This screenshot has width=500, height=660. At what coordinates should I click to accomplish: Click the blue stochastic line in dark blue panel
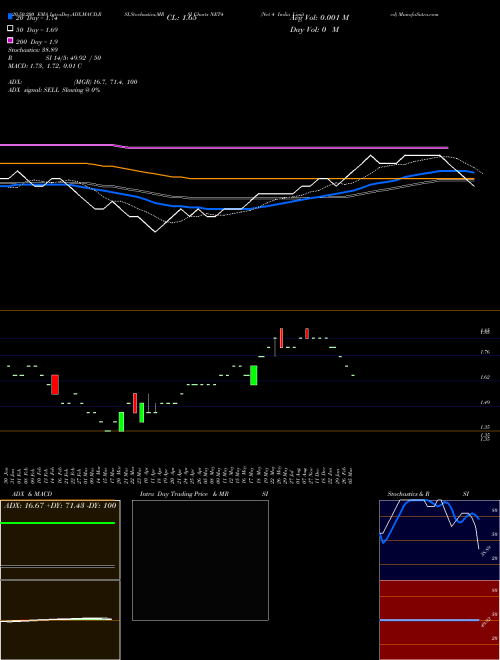pos(429,520)
